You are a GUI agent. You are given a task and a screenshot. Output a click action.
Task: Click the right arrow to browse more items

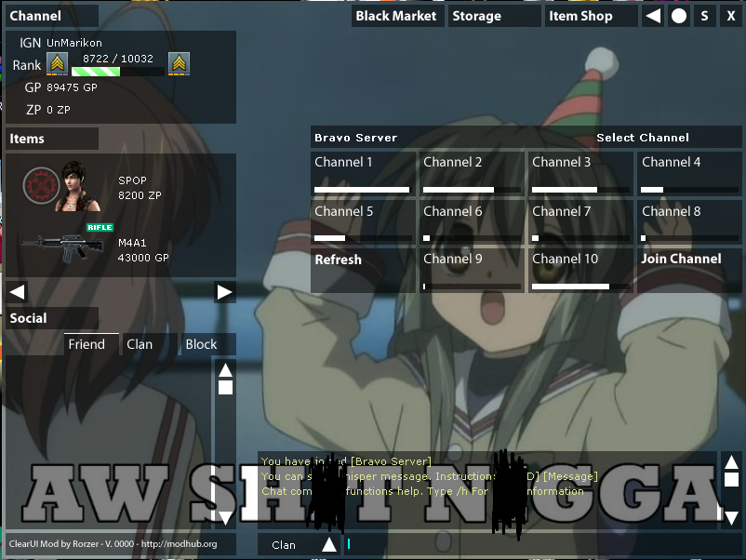(224, 291)
